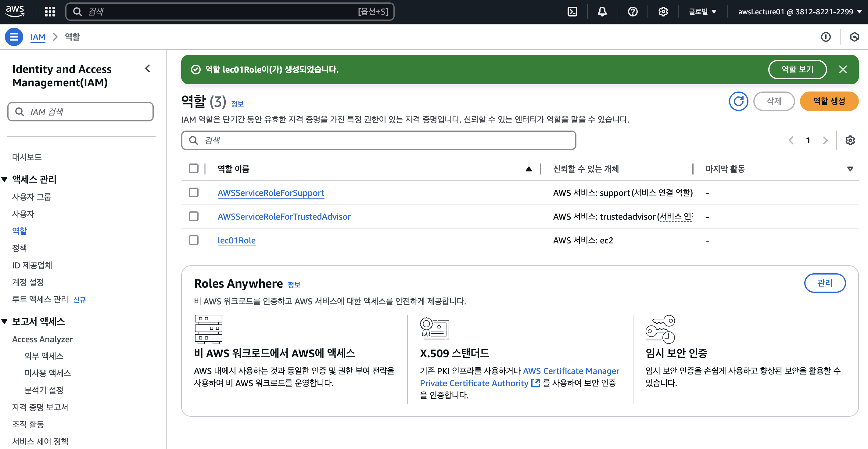
Task: Open the 글로벌 region dropdown
Action: [702, 12]
